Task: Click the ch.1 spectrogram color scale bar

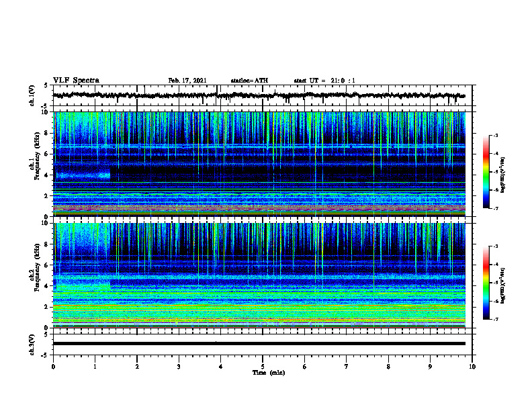Action: (x=486, y=172)
